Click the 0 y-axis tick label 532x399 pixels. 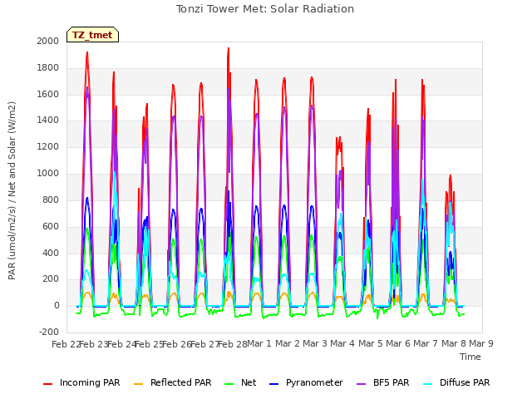pyautogui.click(x=57, y=306)
